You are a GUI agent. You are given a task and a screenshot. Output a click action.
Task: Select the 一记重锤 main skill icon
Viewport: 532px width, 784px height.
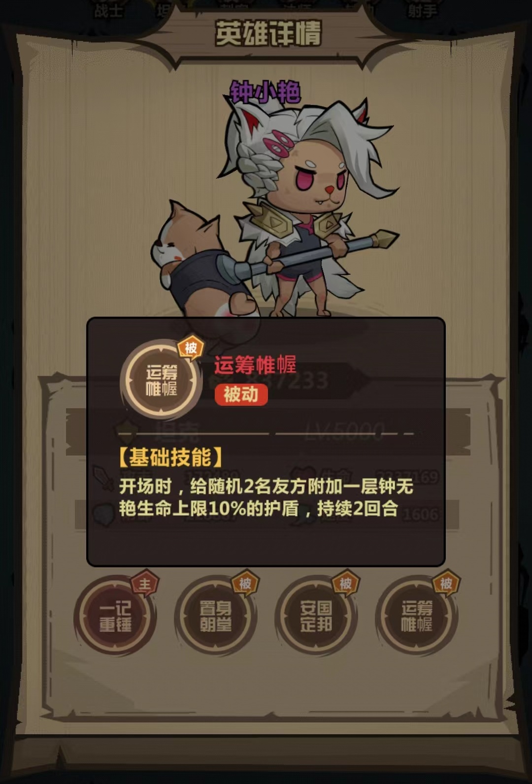(115, 616)
